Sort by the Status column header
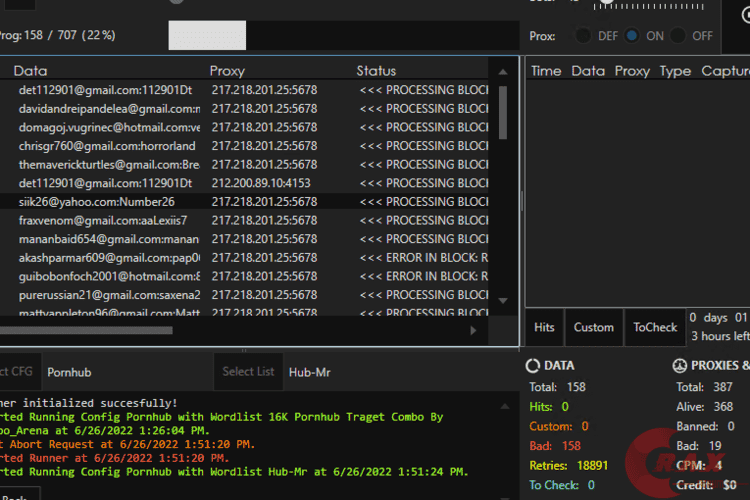The image size is (750, 500). click(x=376, y=71)
